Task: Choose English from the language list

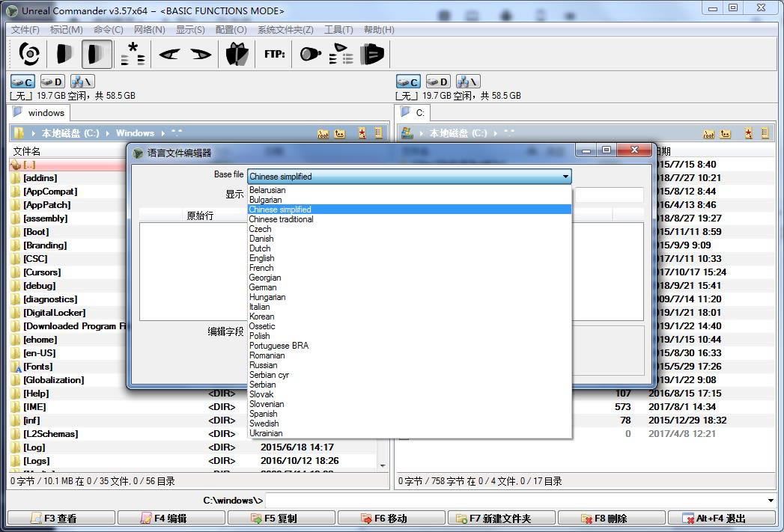Action: [x=410, y=258]
